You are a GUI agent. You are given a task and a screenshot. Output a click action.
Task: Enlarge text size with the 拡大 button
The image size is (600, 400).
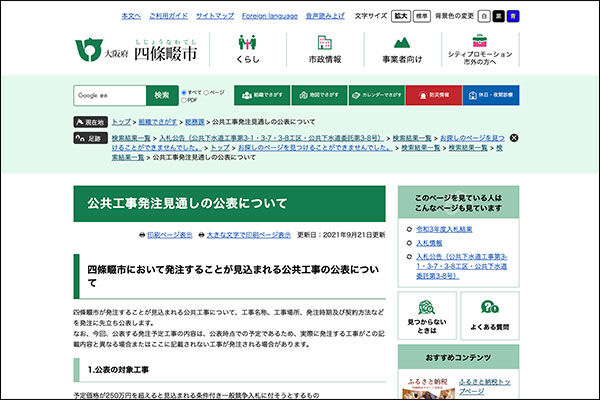(401, 16)
